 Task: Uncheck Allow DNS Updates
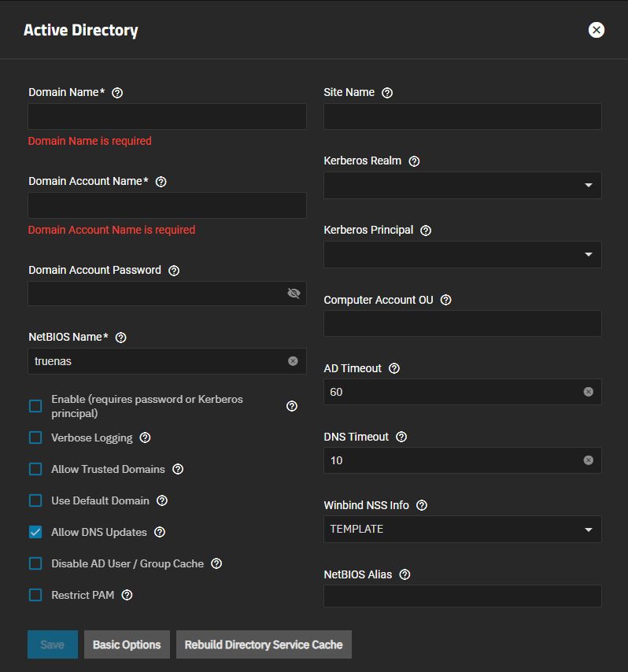(35, 532)
